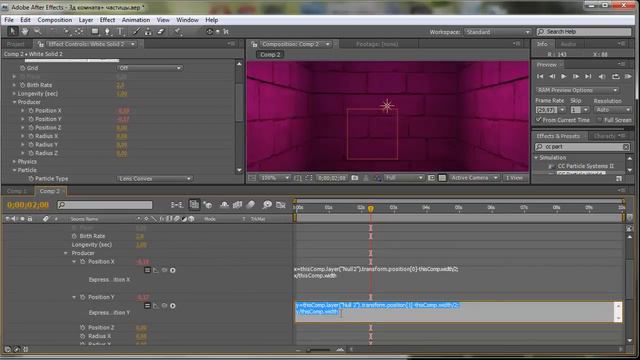Viewport: 640px width, 360px height.
Task: Click the timeline current-time indicator marker
Action: [x=371, y=209]
